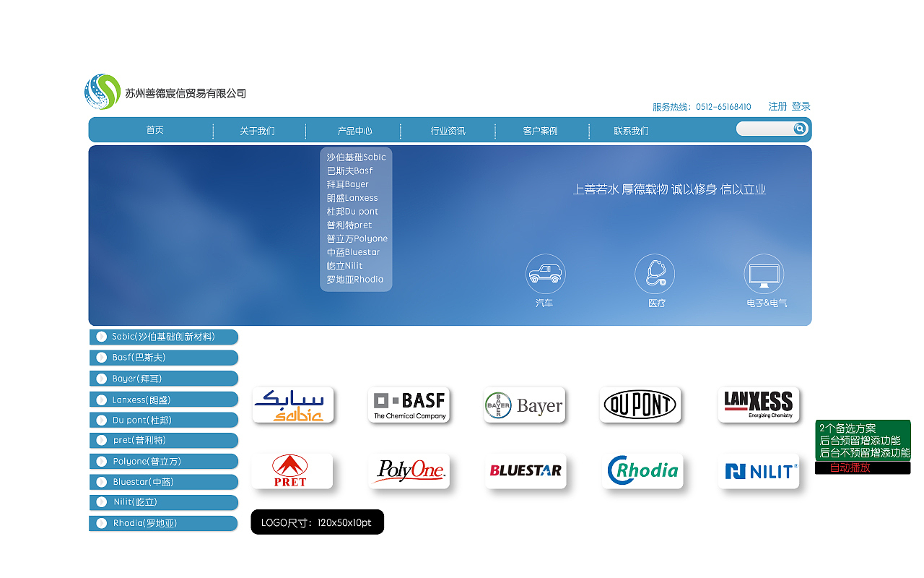Choose 普立万Polyone in the dropdown menu
This screenshot has width=924, height=578.
357,238
